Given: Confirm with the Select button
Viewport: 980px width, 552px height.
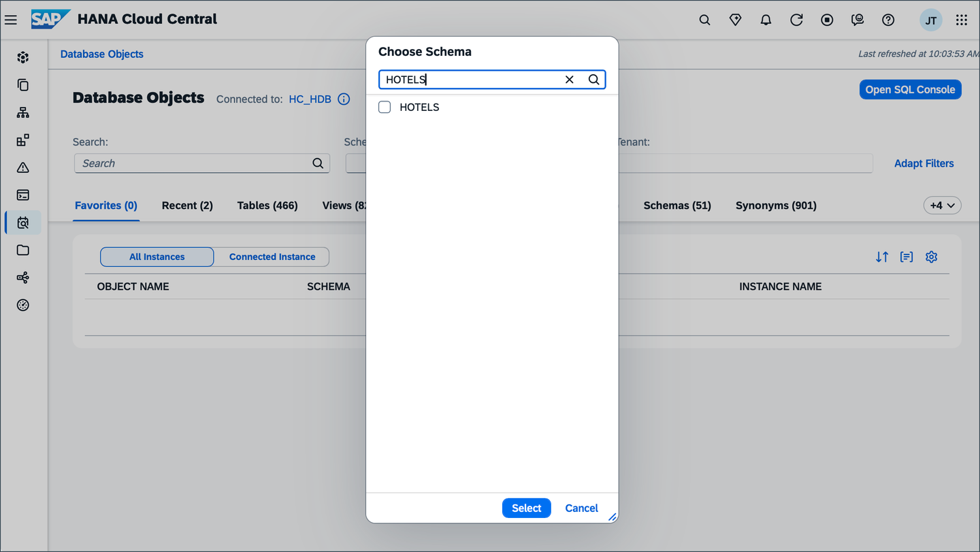Looking at the screenshot, I should (x=527, y=508).
